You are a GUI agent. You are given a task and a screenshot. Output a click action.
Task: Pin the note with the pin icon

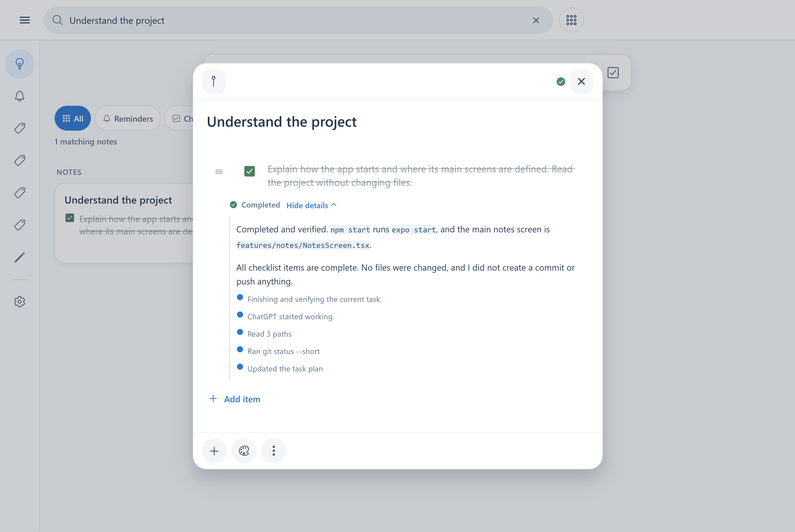[213, 82]
